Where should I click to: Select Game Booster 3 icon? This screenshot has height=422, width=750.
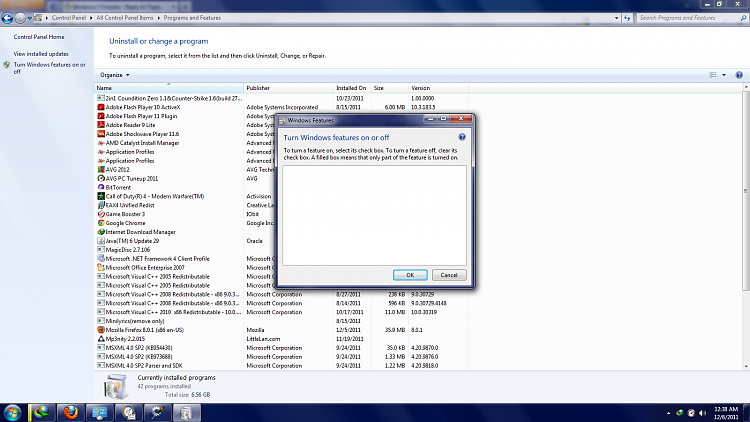click(x=101, y=214)
